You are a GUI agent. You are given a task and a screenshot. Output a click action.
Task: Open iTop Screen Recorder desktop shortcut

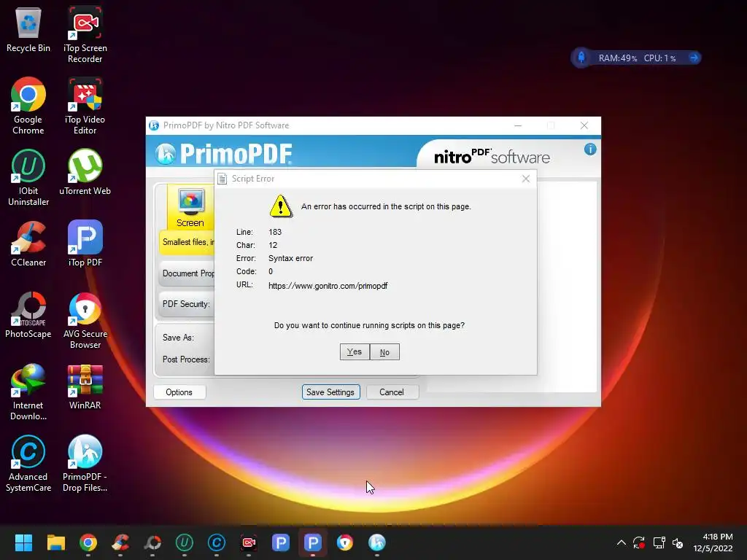click(x=85, y=34)
